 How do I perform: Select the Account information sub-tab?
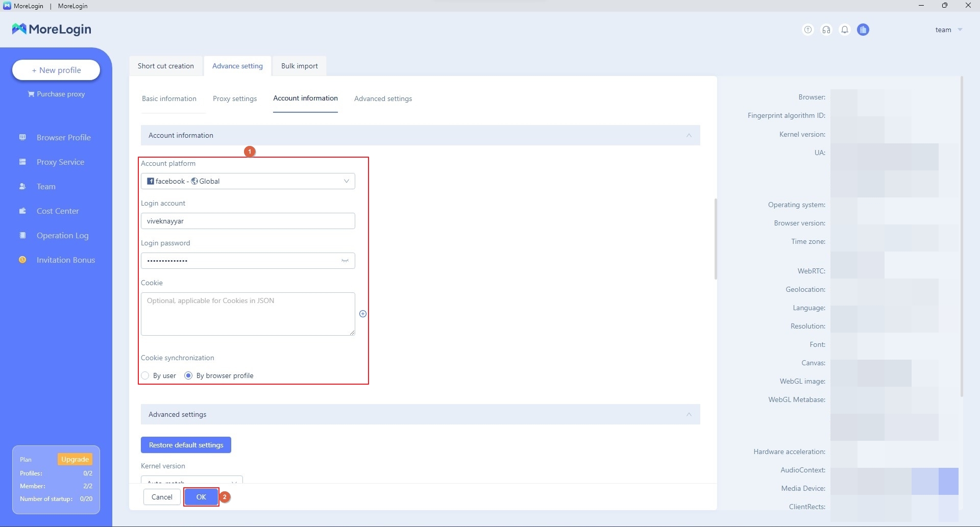305,98
